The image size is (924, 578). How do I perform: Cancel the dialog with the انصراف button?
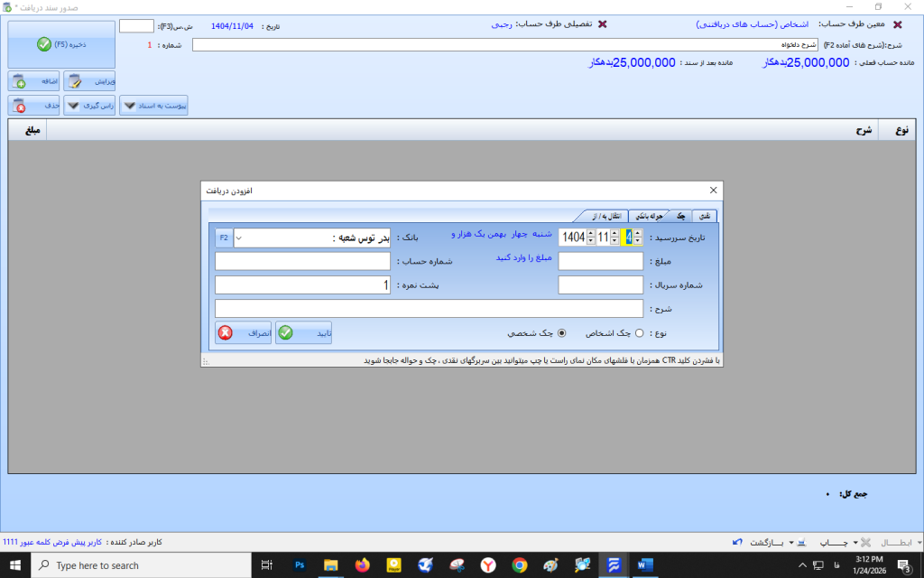244,332
